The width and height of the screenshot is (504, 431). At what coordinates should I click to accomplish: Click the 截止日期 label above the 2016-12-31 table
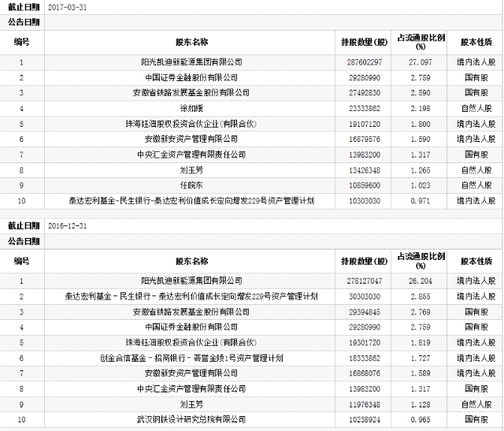pos(24,226)
